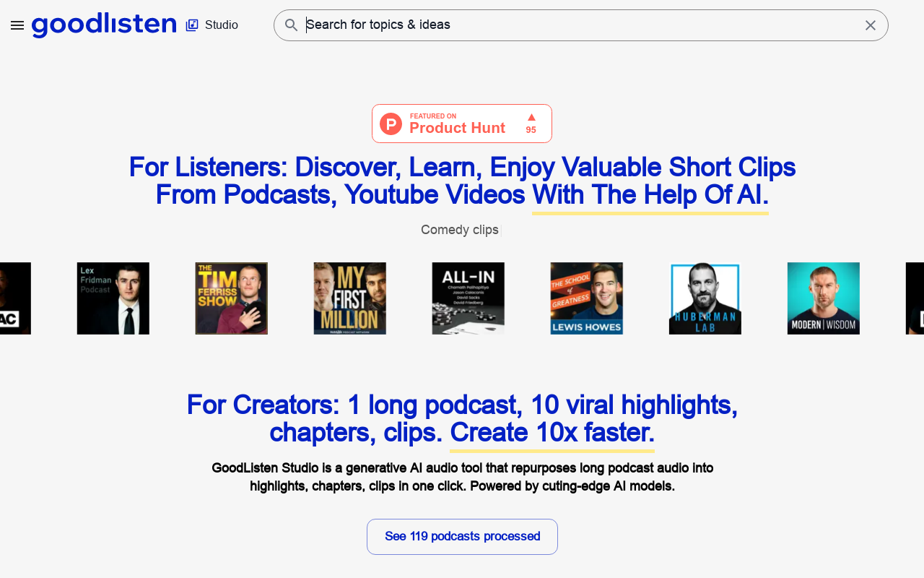The height and width of the screenshot is (578, 924).
Task: Clear search with the X icon
Action: click(871, 25)
